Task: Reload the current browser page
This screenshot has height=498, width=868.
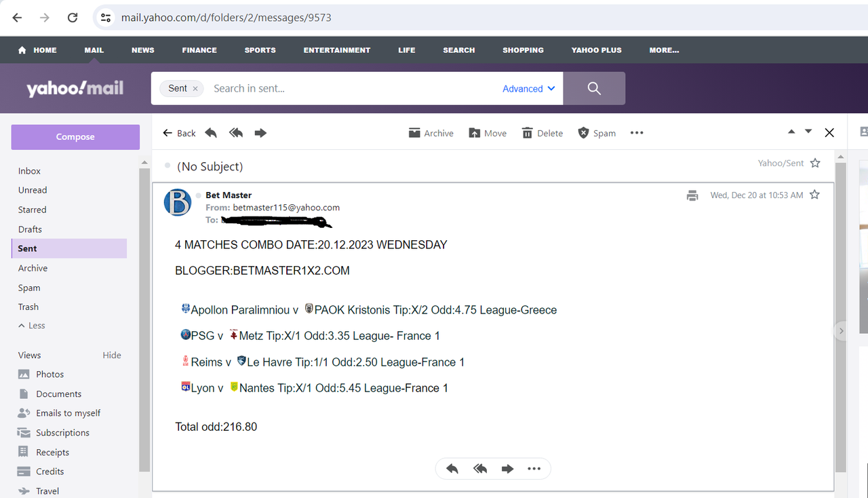Action: pos(73,18)
